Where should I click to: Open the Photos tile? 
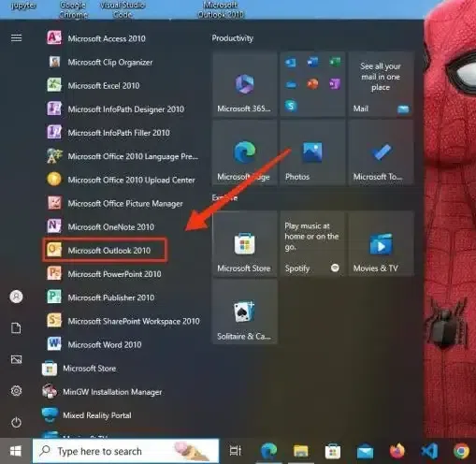(x=312, y=152)
